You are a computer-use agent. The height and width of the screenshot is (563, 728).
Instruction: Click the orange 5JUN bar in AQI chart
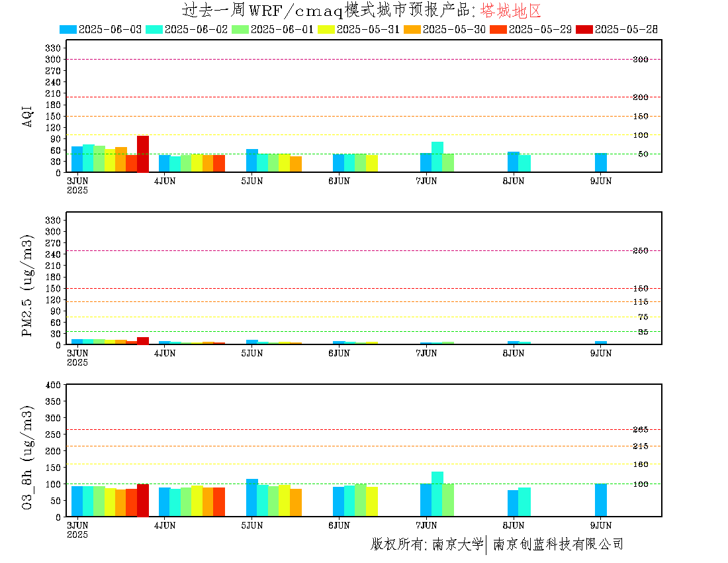296,164
